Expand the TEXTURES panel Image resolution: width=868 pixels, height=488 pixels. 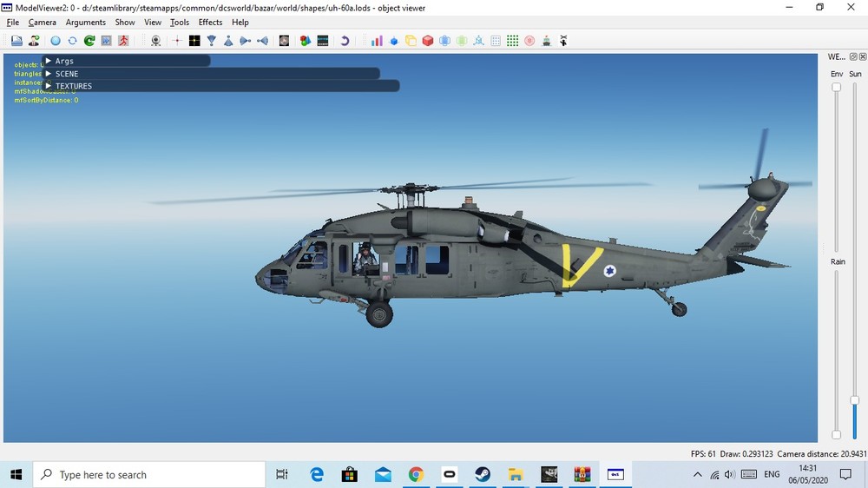click(x=48, y=86)
